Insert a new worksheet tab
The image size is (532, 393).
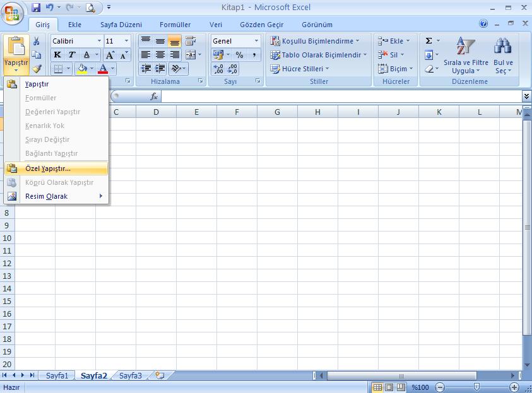pyautogui.click(x=160, y=375)
